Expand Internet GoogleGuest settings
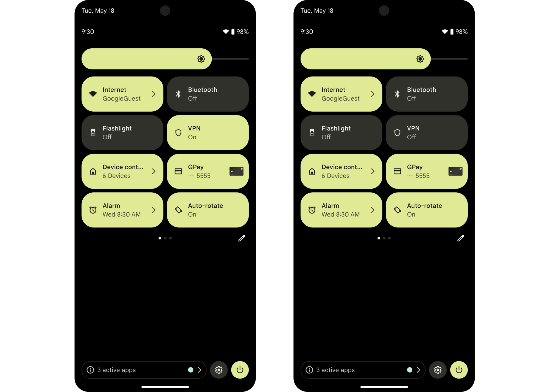 (154, 94)
